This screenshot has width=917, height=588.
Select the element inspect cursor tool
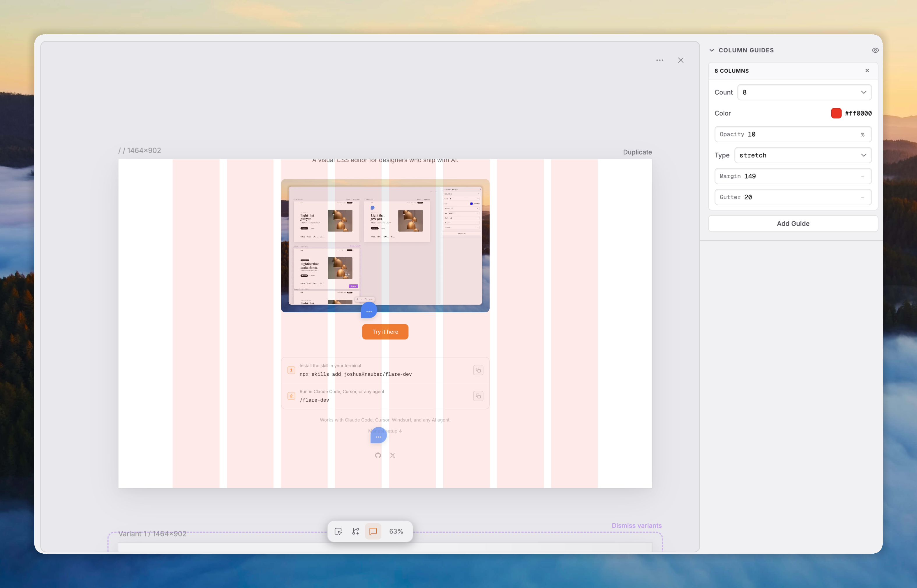pos(338,531)
